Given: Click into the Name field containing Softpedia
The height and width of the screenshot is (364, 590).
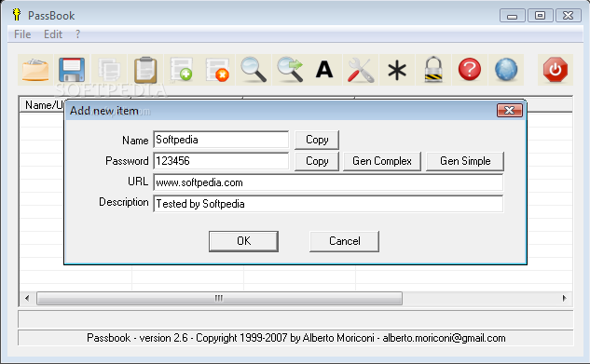Looking at the screenshot, I should [x=221, y=140].
